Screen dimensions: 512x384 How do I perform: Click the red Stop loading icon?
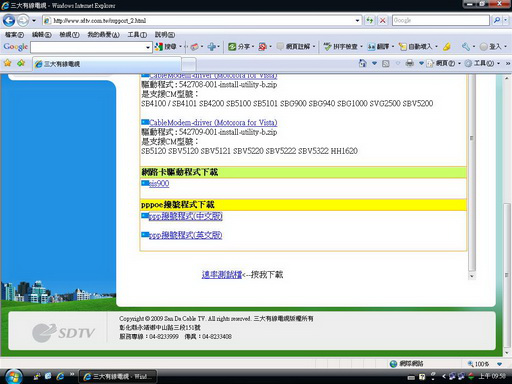point(383,21)
